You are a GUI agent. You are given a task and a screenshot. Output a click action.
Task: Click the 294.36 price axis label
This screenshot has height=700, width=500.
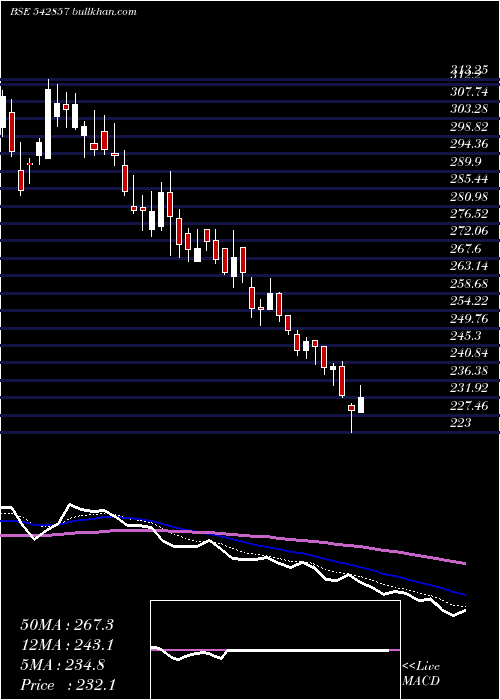(469, 144)
